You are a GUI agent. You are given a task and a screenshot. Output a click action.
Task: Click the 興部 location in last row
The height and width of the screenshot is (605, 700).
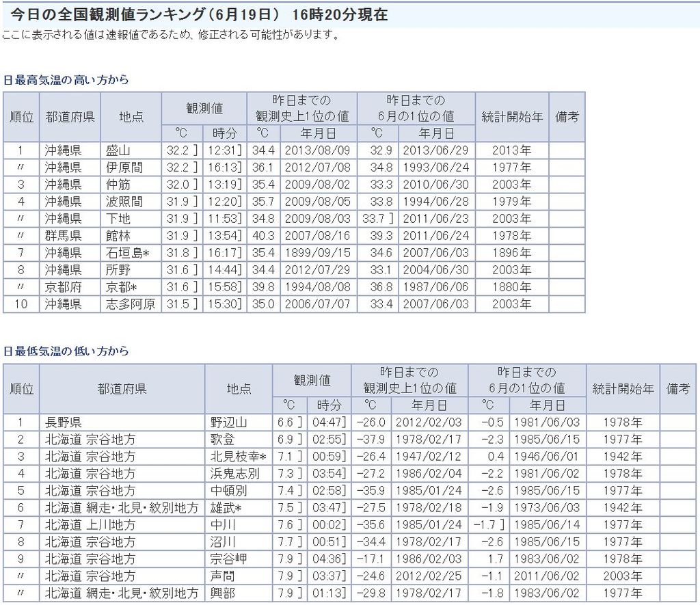coord(224,593)
